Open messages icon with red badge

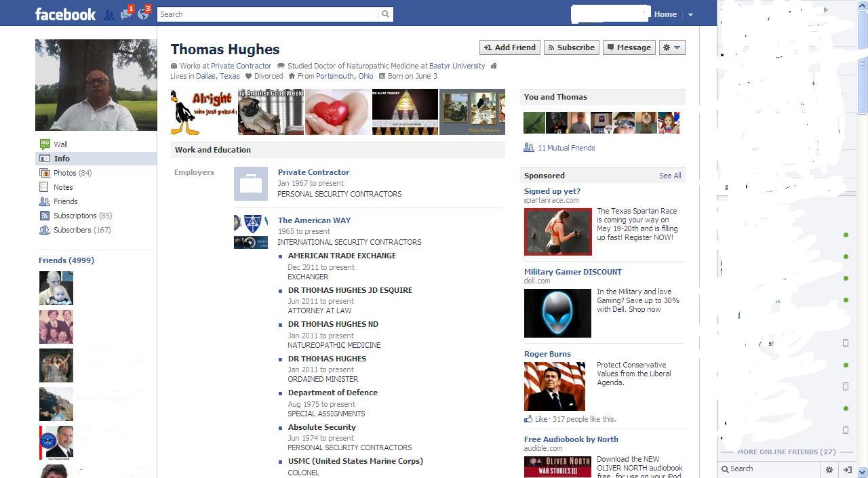[126, 13]
